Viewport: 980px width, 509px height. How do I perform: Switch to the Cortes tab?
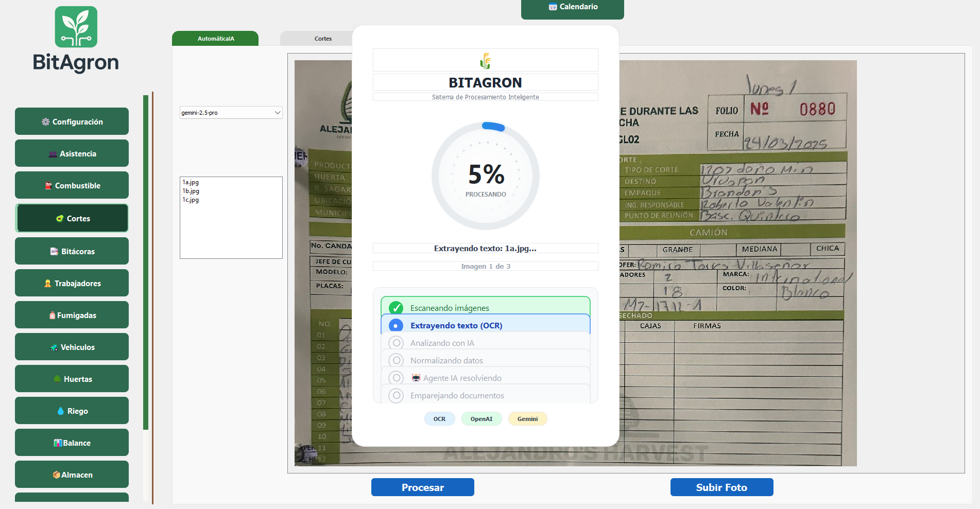(x=323, y=39)
